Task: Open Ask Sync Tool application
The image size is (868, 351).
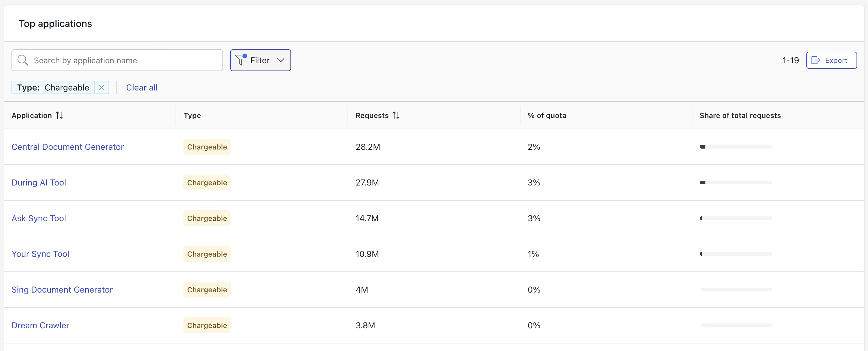Action: tap(39, 218)
